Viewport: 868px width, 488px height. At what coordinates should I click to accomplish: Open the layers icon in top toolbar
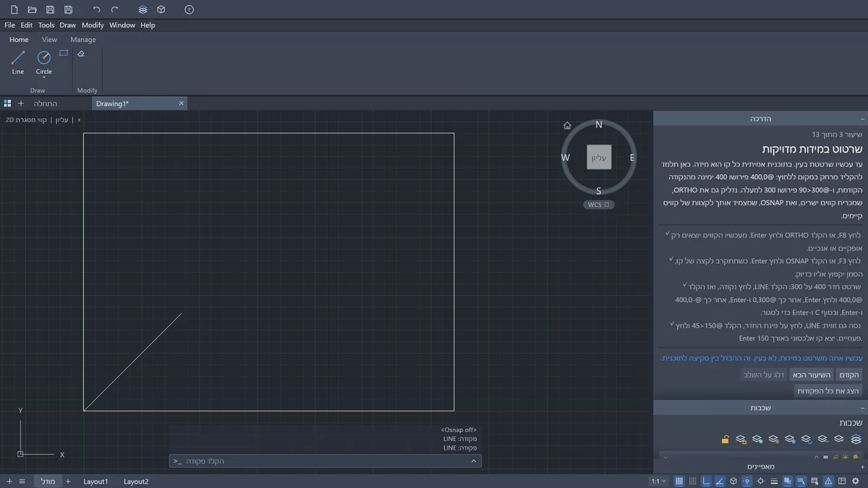coord(142,9)
